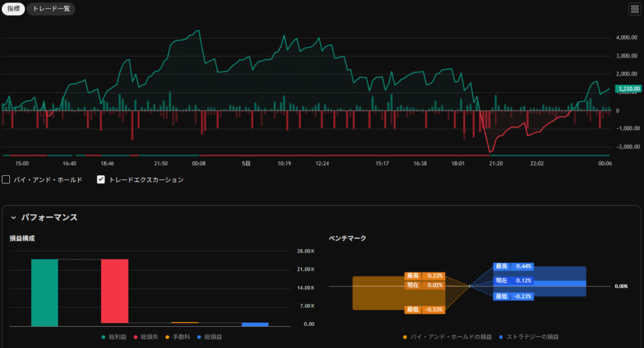Uncheck the トレードエクスカーション checkbox
The width and height of the screenshot is (644, 348).
[x=101, y=180]
